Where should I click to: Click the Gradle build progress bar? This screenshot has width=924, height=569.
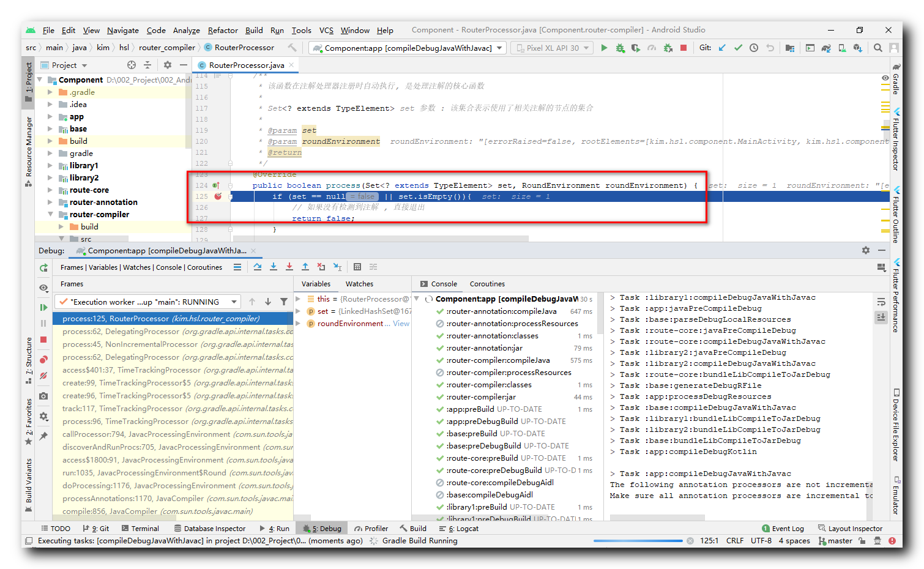coord(638,541)
